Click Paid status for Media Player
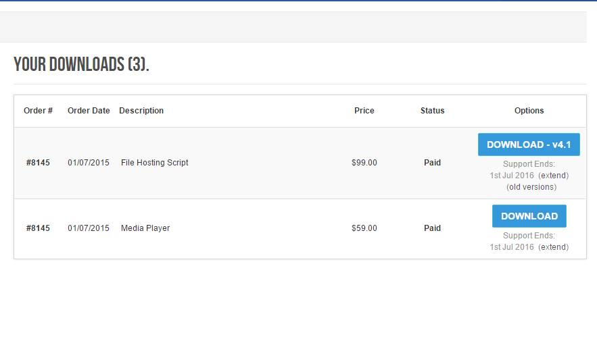 pos(433,228)
